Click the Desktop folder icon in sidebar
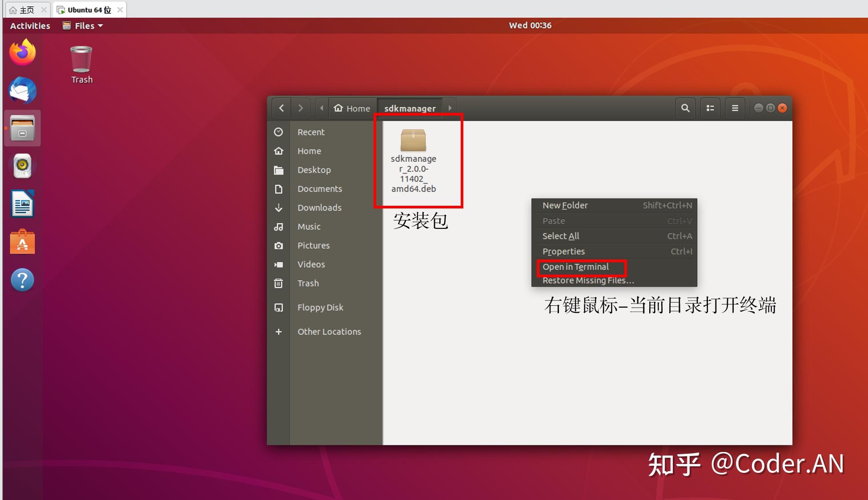This screenshot has width=868, height=500. 278,170
